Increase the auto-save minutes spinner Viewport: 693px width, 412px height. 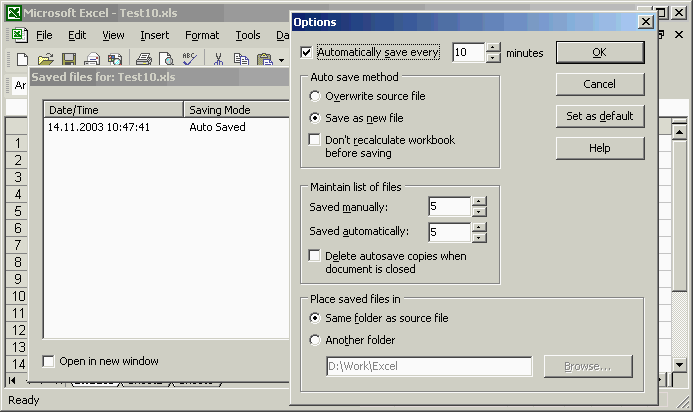tap(493, 47)
